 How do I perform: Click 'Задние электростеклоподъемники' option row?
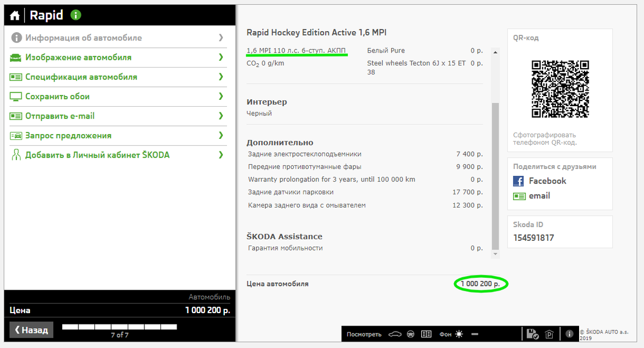click(x=365, y=154)
